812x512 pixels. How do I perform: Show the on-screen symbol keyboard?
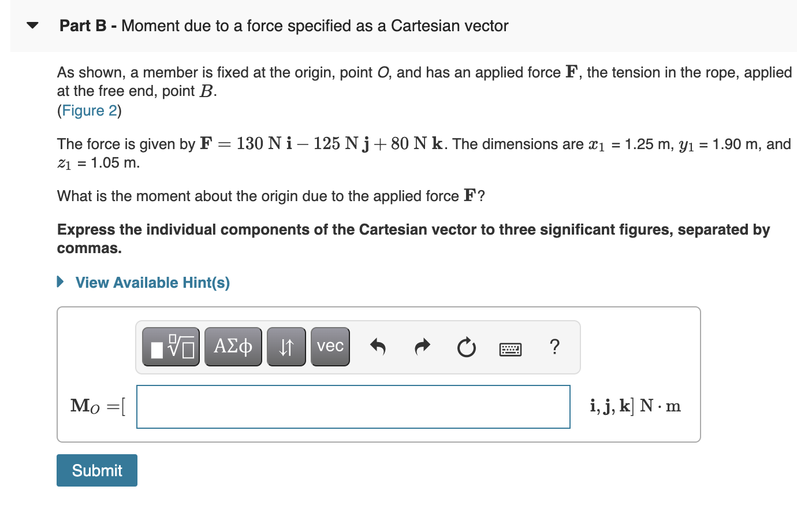tap(511, 348)
